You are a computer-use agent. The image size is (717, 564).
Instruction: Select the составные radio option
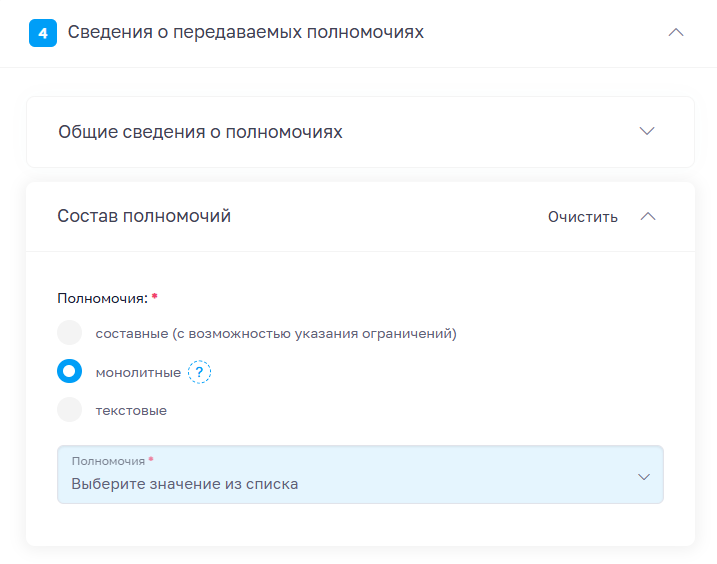(70, 333)
